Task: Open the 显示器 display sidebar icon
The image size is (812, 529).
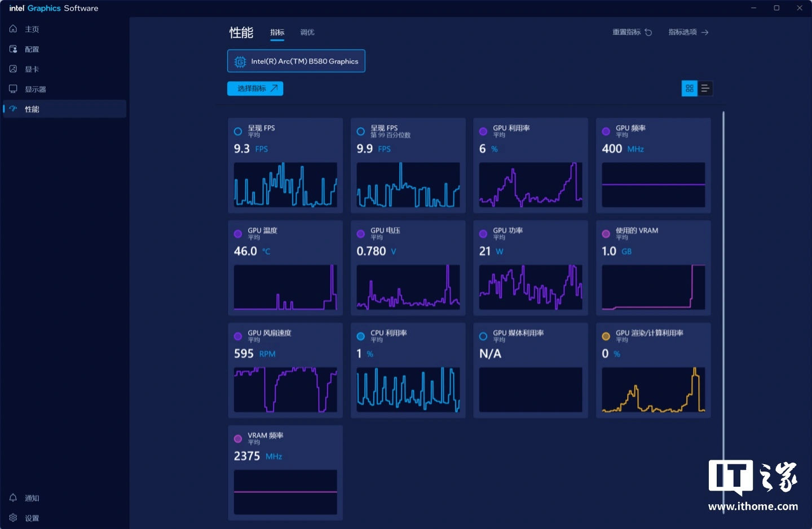Action: coord(13,89)
